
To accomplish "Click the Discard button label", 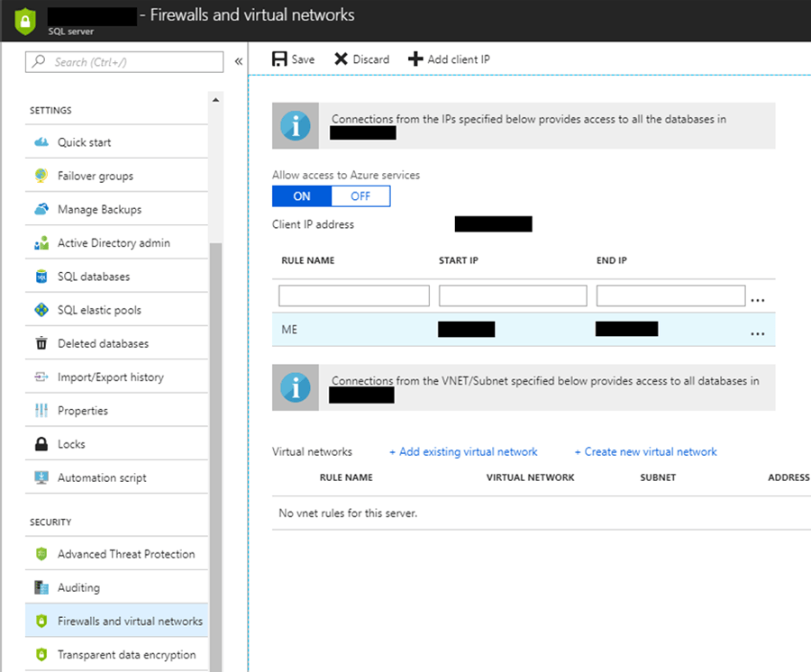I will point(371,59).
